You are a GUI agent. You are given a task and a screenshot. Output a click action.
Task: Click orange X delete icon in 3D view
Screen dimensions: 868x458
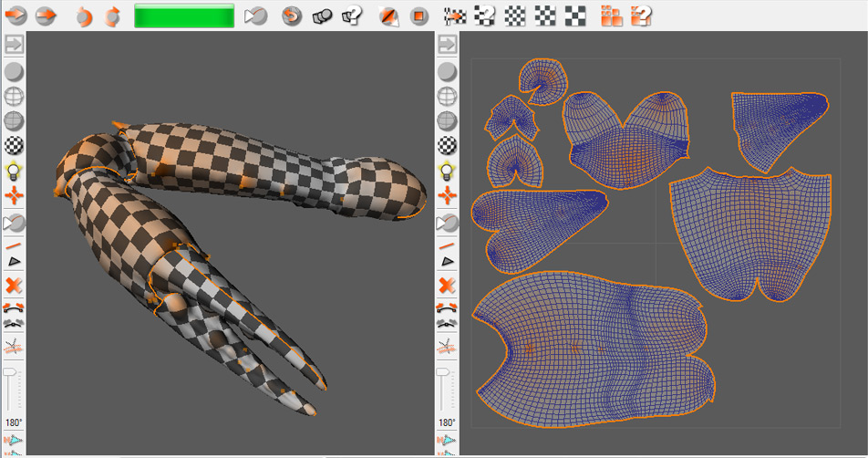pyautogui.click(x=14, y=286)
